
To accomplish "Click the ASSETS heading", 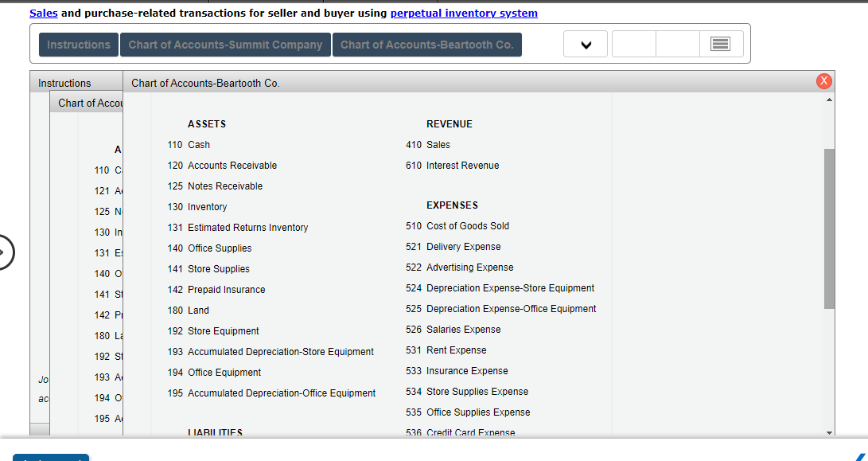I will (207, 124).
